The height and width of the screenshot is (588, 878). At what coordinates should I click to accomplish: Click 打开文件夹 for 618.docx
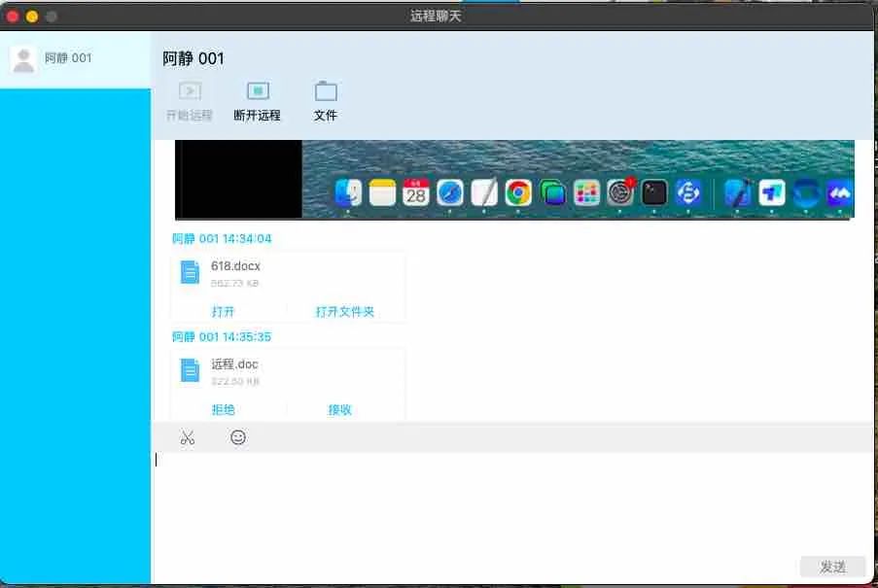click(x=345, y=312)
